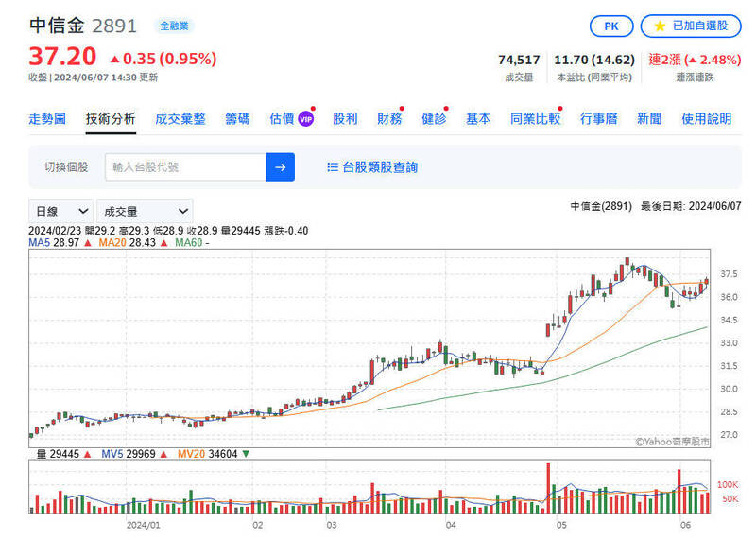This screenshot has height=540, width=756.
Task: Open the 台股類股查詢 link
Action: (380, 167)
